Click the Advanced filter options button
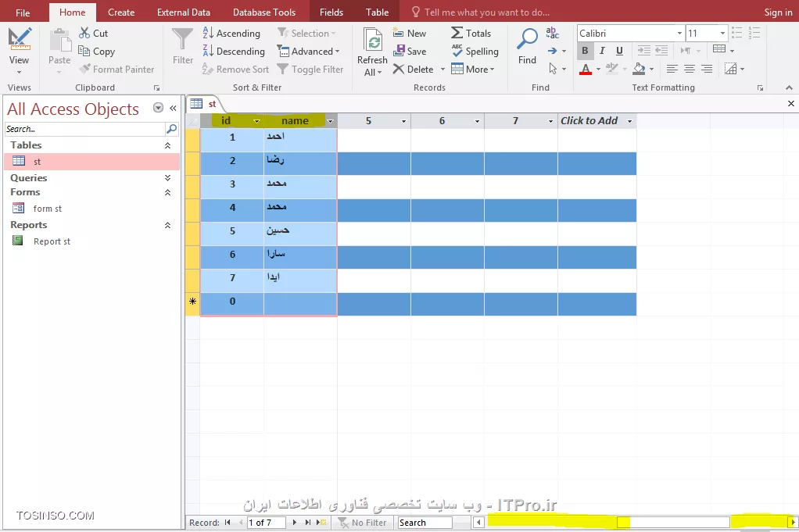 (x=310, y=51)
